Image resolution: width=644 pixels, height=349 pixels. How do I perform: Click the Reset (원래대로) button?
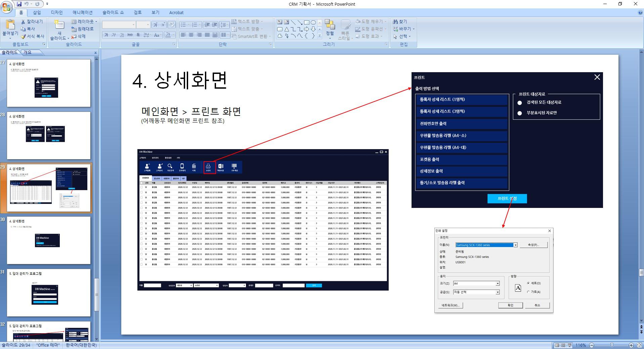[83, 29]
